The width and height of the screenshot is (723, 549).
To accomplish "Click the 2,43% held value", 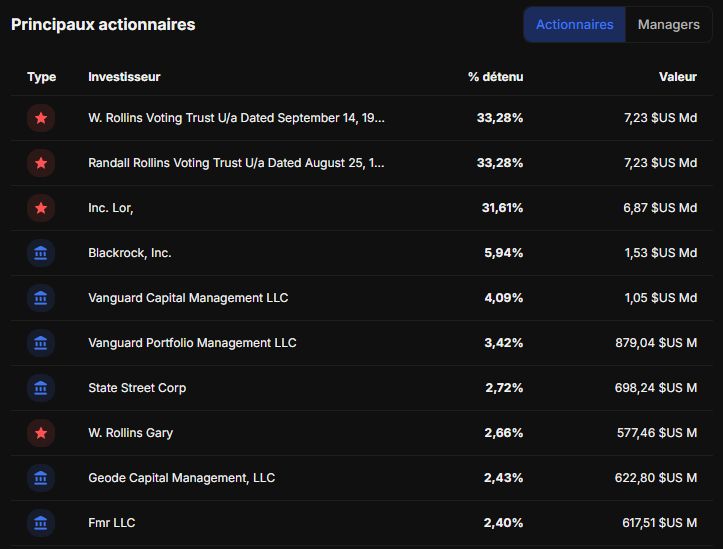I will click(x=504, y=478).
